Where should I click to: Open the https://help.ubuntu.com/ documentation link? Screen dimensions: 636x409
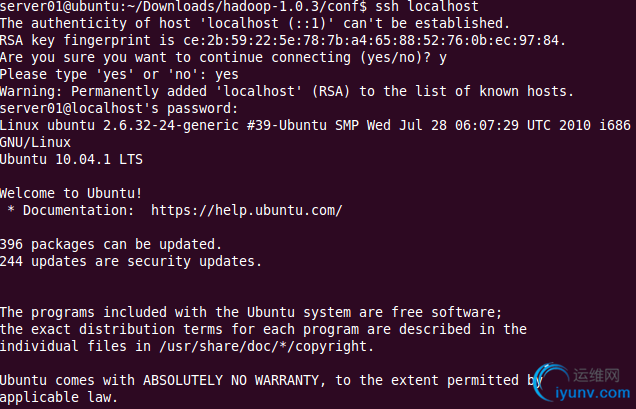[247, 210]
